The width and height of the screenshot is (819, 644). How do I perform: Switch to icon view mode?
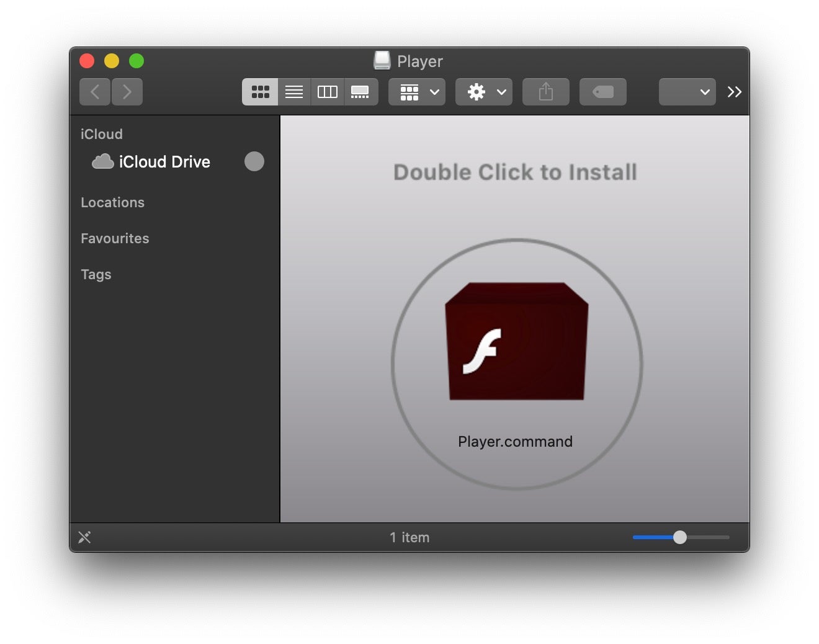tap(260, 92)
